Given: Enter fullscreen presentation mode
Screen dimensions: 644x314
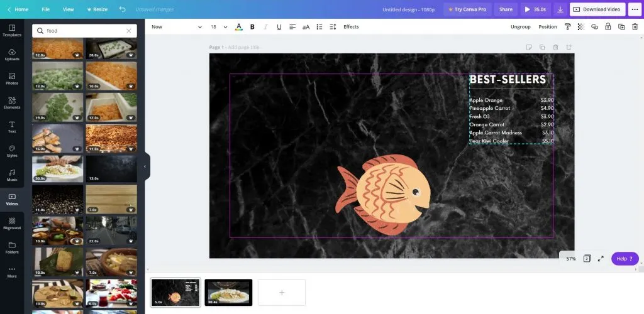Looking at the screenshot, I should 601,259.
